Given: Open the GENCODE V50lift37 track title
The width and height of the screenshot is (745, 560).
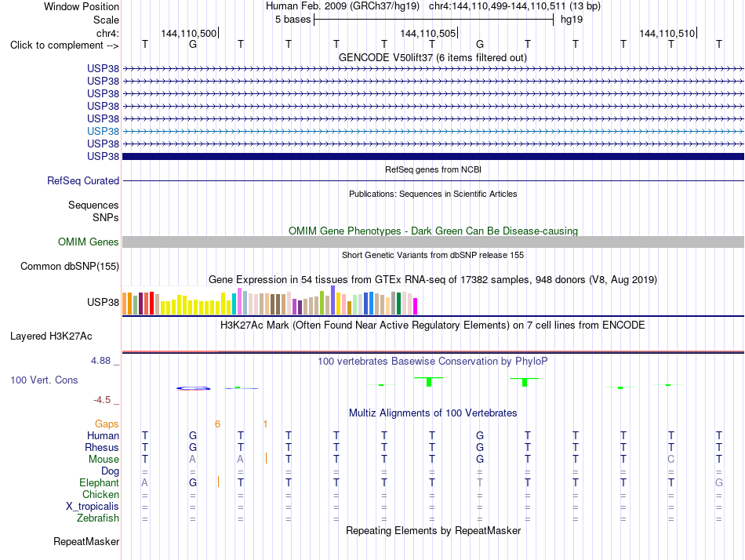Looking at the screenshot, I should click(x=433, y=57).
